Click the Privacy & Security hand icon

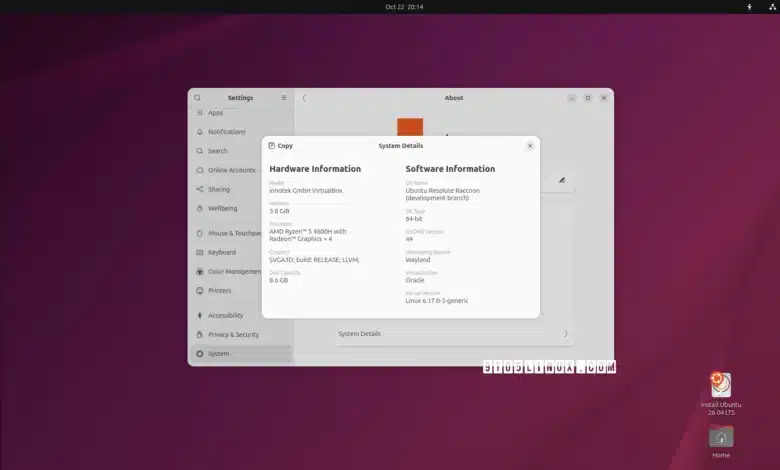[x=199, y=335]
